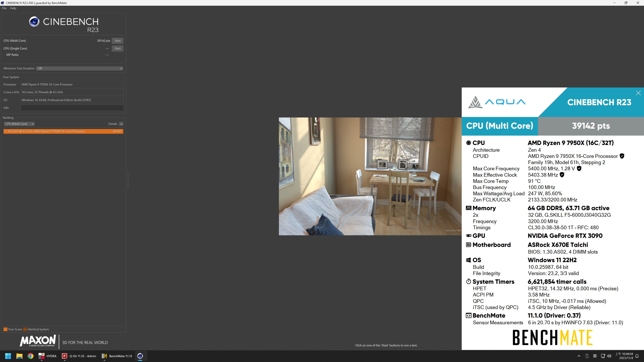The width and height of the screenshot is (644, 362).
Task: Click the rendered room scene image
Action: coord(370,176)
